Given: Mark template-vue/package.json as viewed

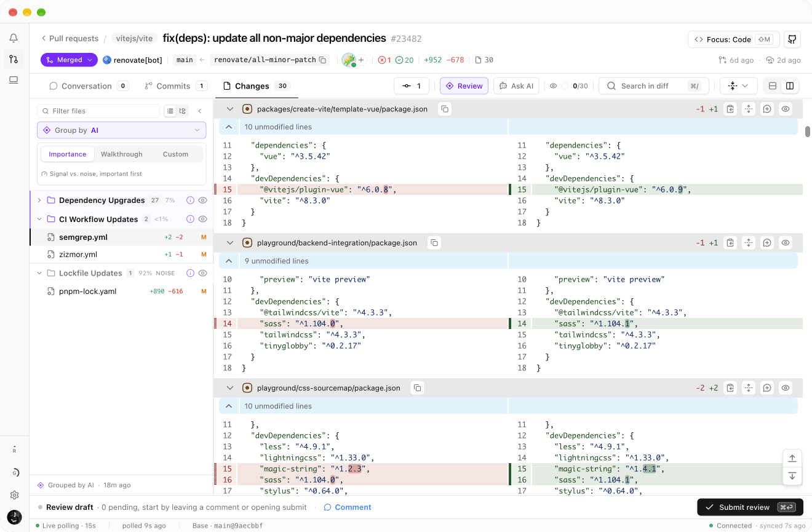Looking at the screenshot, I should pos(786,109).
